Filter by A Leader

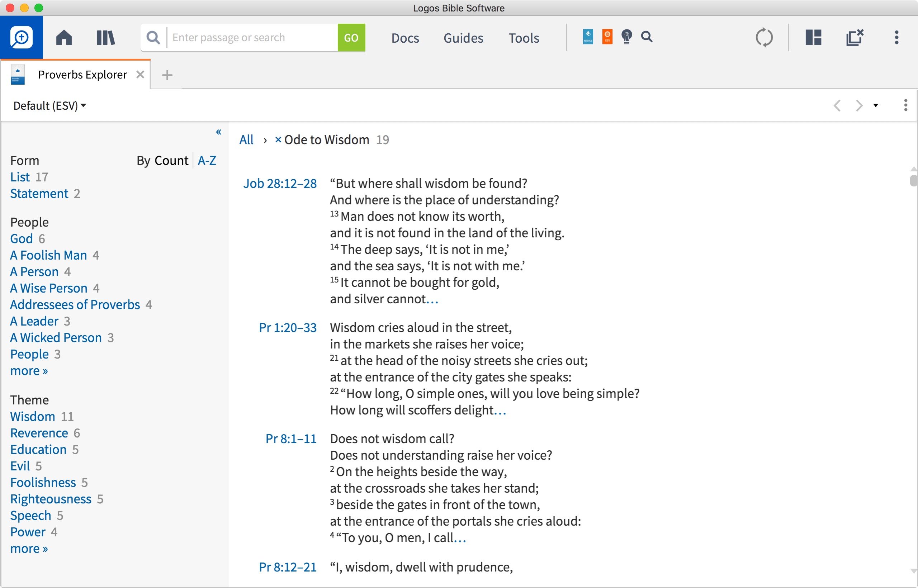click(x=34, y=321)
